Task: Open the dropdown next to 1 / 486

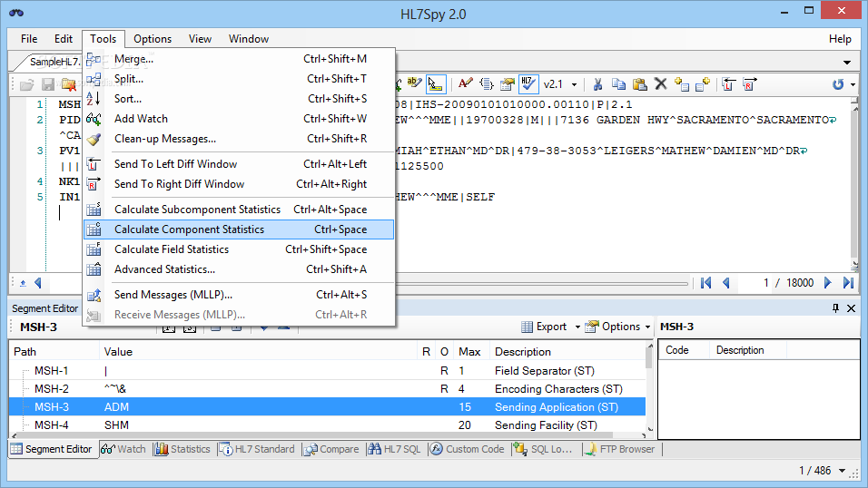Action: click(842, 471)
